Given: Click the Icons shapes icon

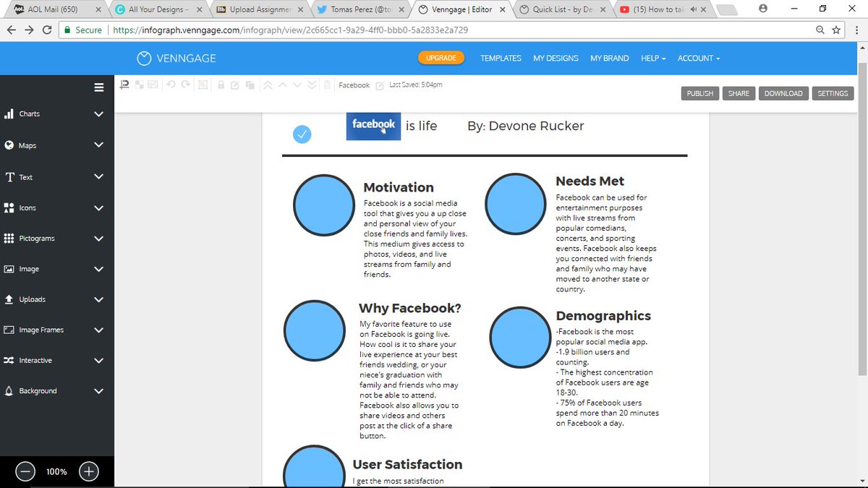Looking at the screenshot, I should tap(9, 207).
